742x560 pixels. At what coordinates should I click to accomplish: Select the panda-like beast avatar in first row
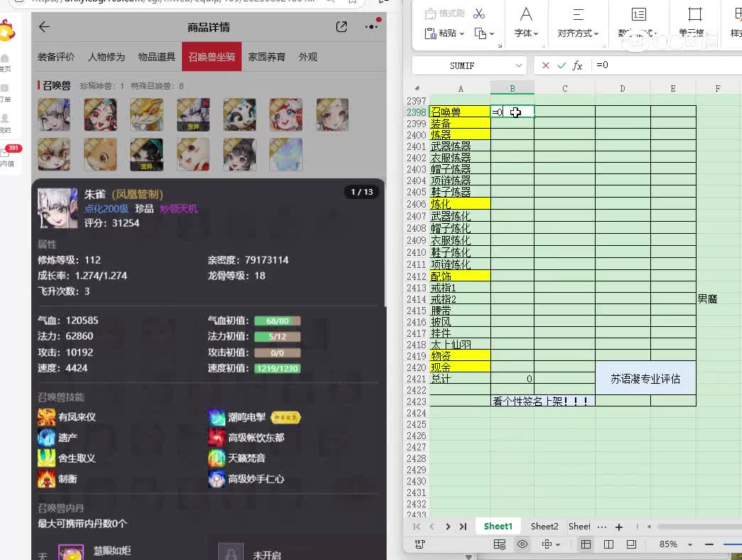[x=240, y=114]
